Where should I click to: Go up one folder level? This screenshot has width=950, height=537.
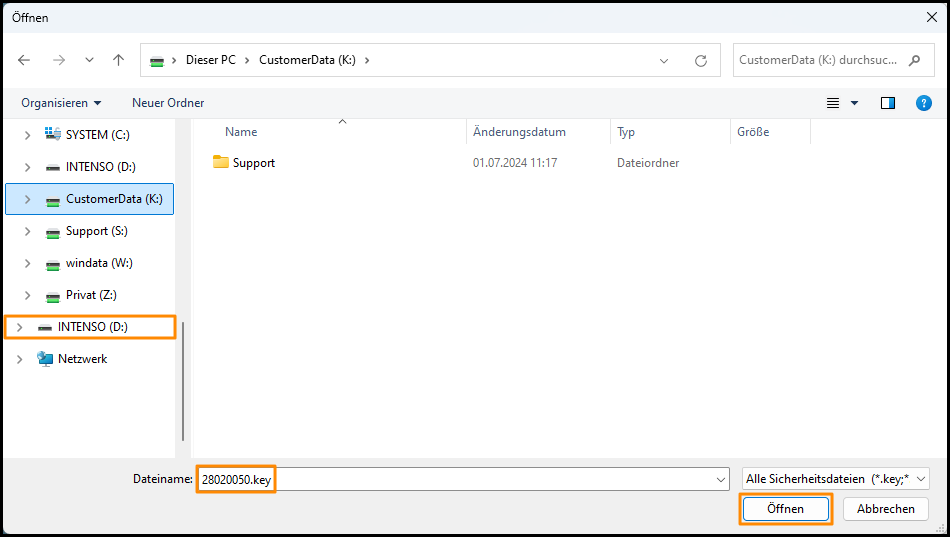pyautogui.click(x=118, y=60)
